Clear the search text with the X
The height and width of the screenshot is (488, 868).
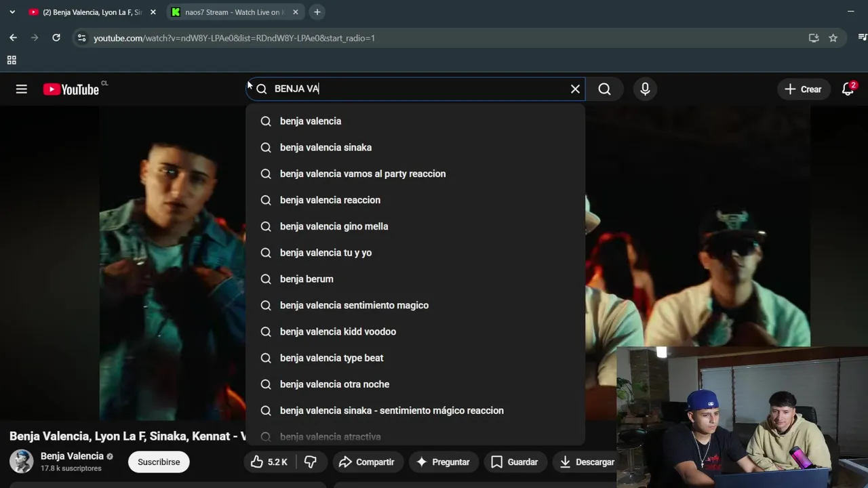coord(575,89)
